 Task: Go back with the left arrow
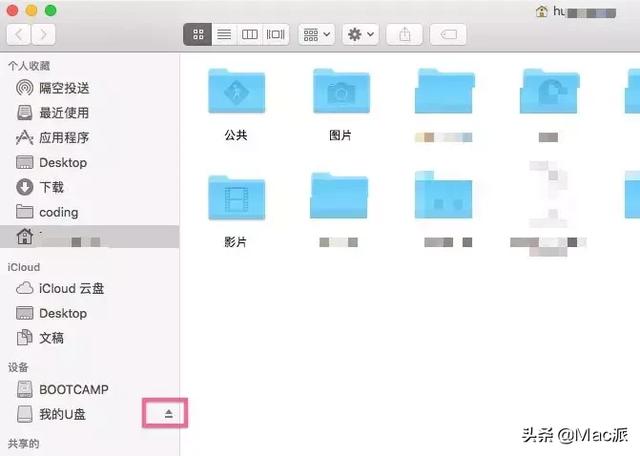pos(19,34)
